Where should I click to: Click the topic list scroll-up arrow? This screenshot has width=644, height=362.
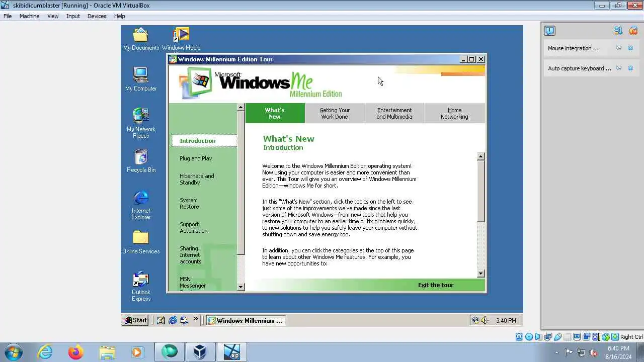[240, 107]
